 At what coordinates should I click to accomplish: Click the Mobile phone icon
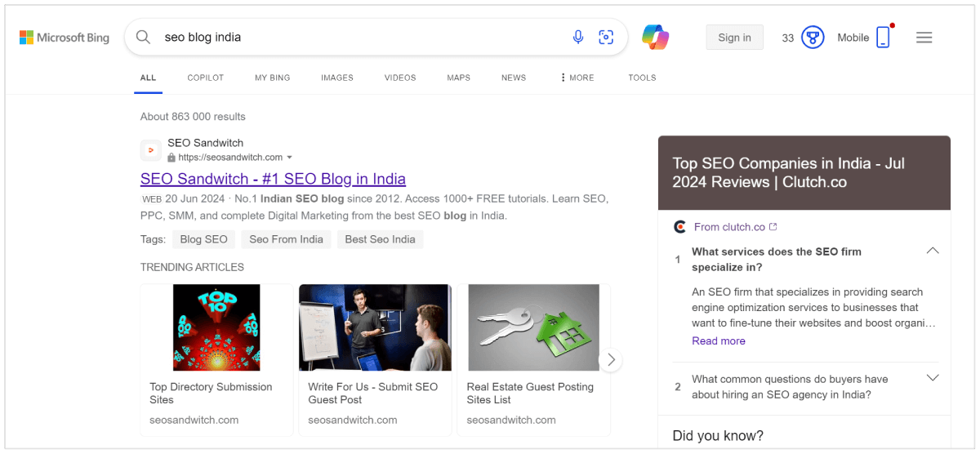pos(883,38)
